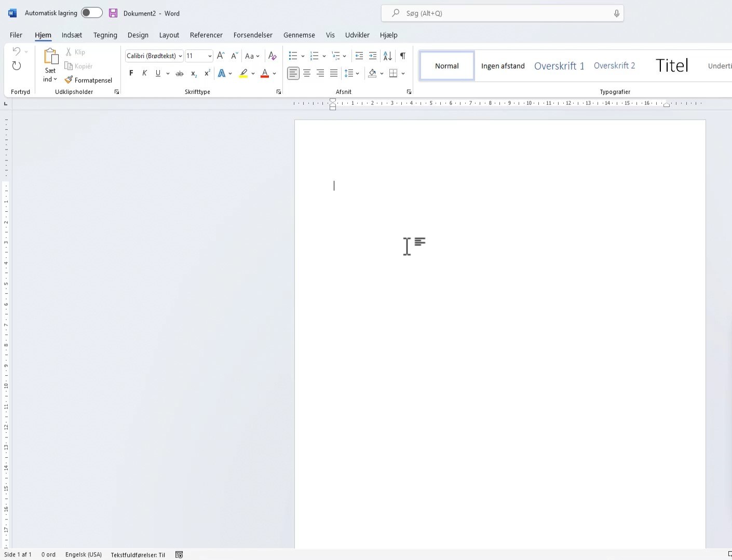Screen dimensions: 732x560
Task: Switch to the Referencer tab
Action: click(x=206, y=35)
